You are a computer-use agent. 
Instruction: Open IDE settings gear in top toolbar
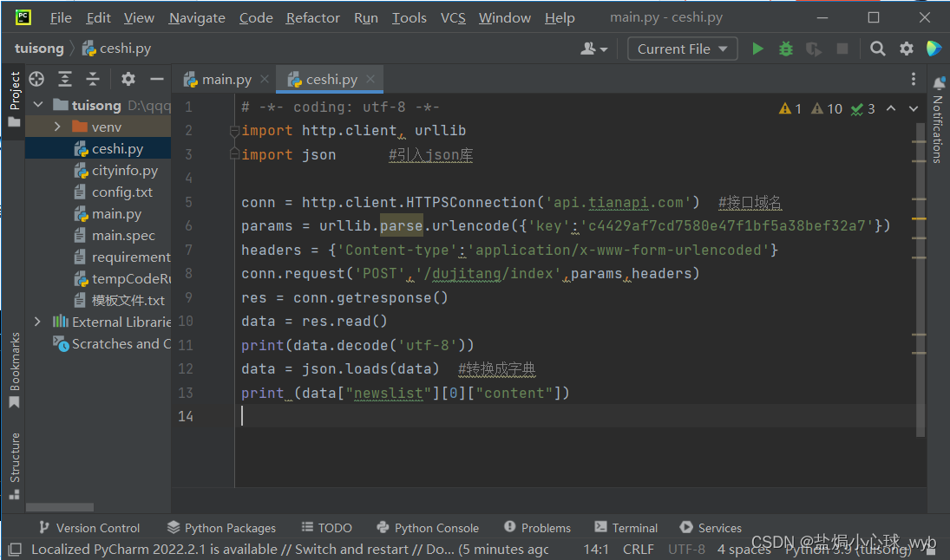pos(906,49)
